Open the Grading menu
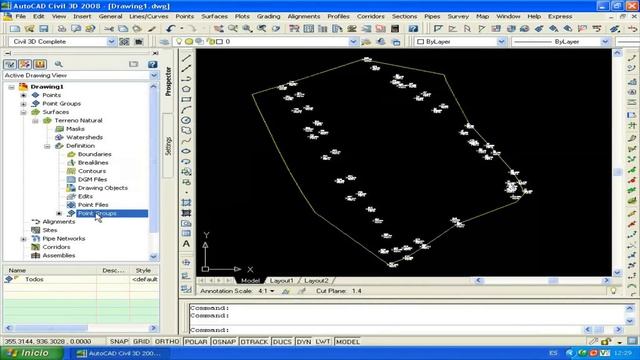 pos(269,16)
